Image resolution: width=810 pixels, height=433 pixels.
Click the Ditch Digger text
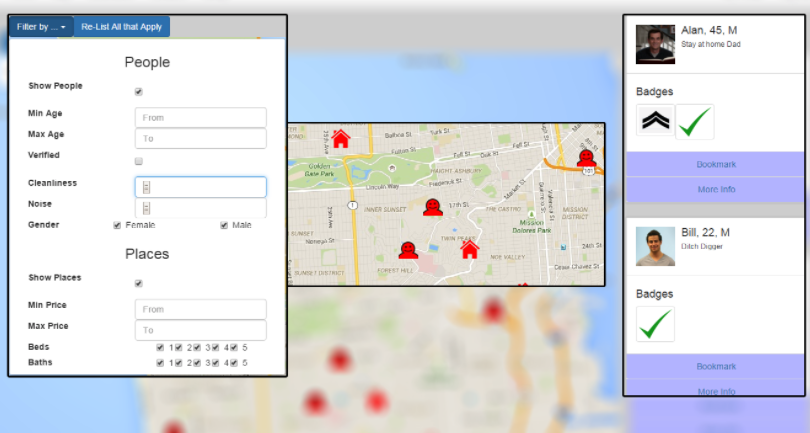[x=702, y=246]
